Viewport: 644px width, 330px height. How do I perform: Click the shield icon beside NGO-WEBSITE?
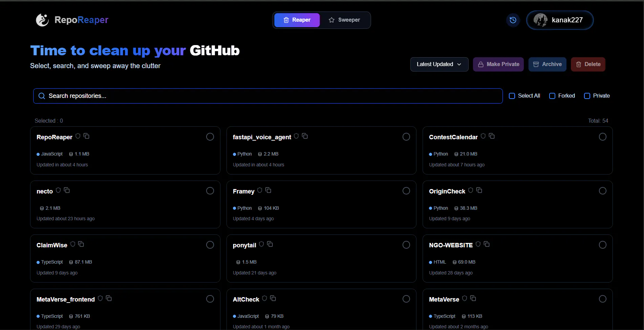point(478,244)
